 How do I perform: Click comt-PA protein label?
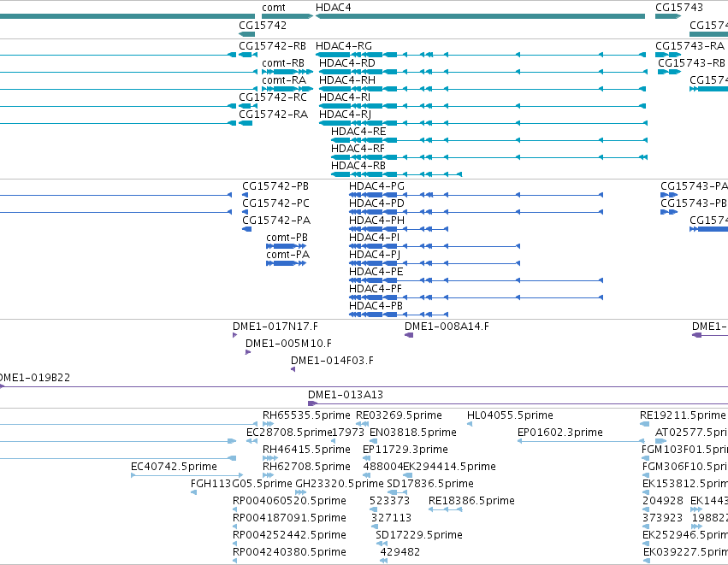click(x=287, y=255)
